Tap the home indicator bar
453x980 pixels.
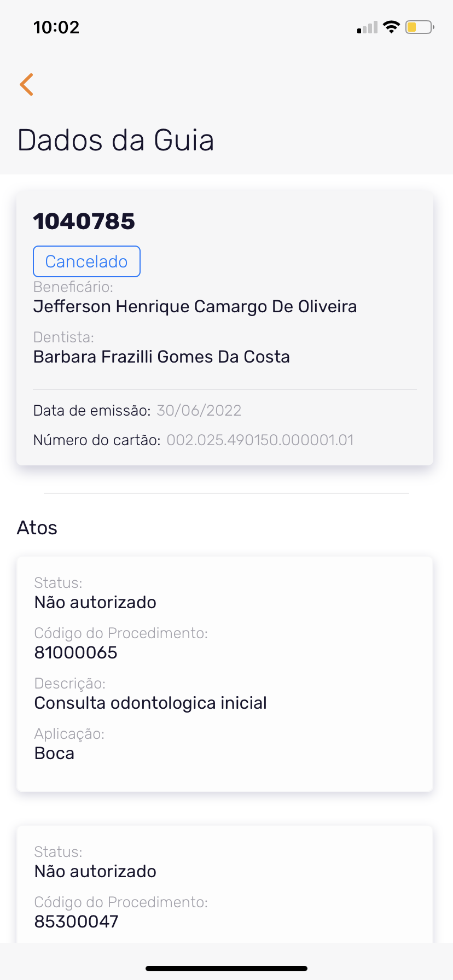coord(226,969)
